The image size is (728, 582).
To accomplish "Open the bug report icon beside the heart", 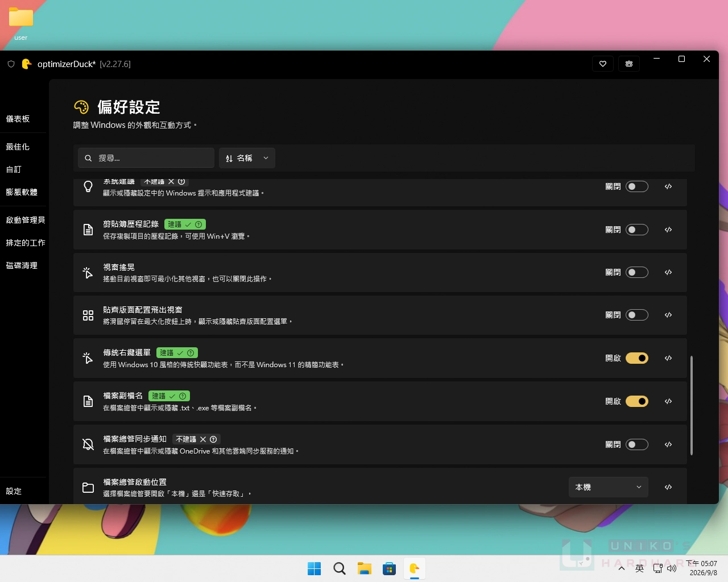I will [629, 64].
